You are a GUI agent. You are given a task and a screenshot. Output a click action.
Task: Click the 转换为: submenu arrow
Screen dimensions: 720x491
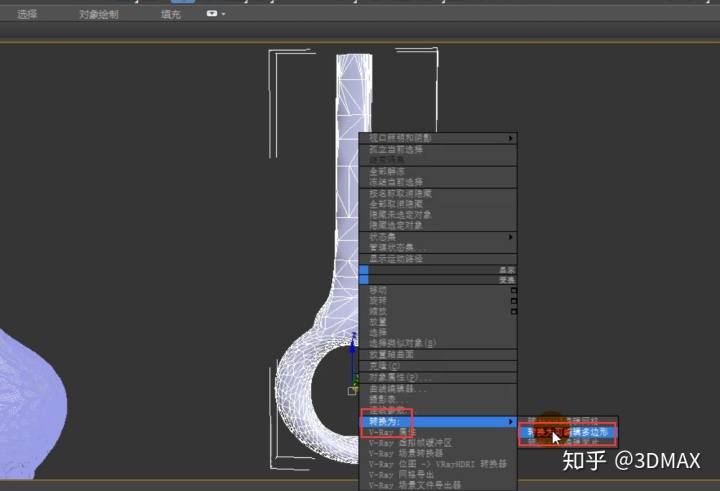tap(511, 422)
